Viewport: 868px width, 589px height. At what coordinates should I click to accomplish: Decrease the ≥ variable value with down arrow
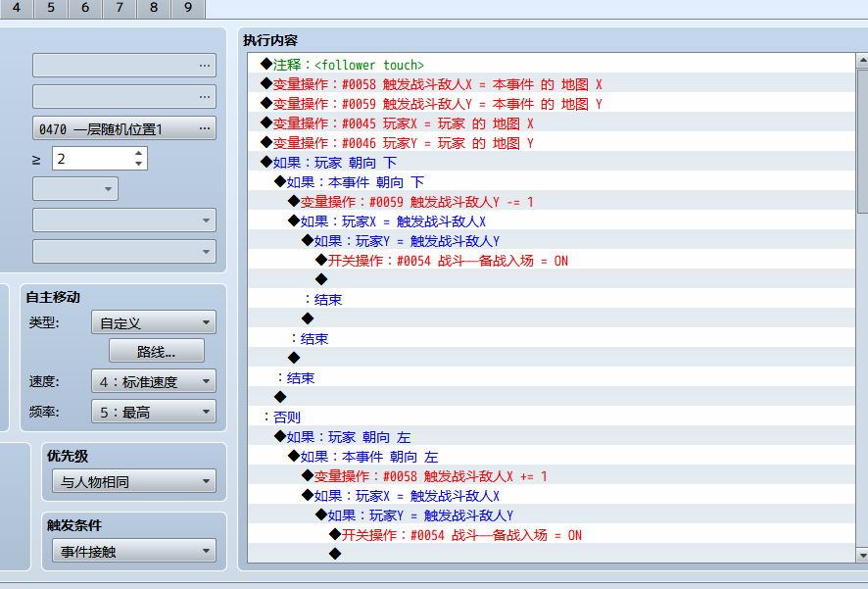(138, 164)
